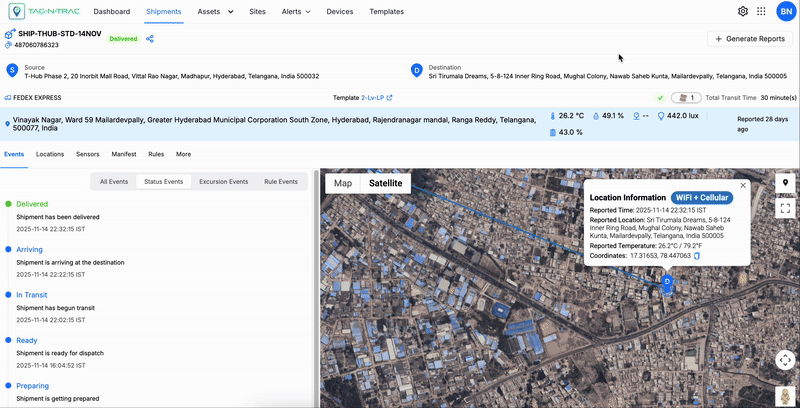This screenshot has width=800, height=408.
Task: Open the settings gear icon
Action: click(x=743, y=11)
